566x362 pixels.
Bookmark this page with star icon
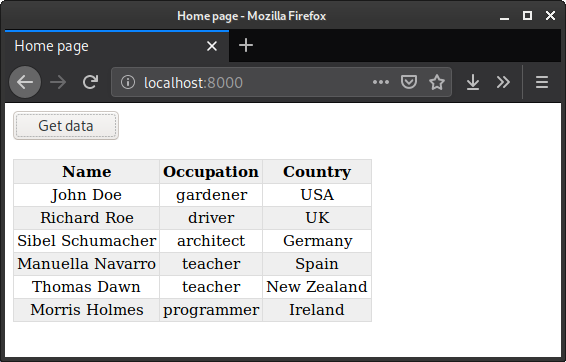pyautogui.click(x=437, y=82)
